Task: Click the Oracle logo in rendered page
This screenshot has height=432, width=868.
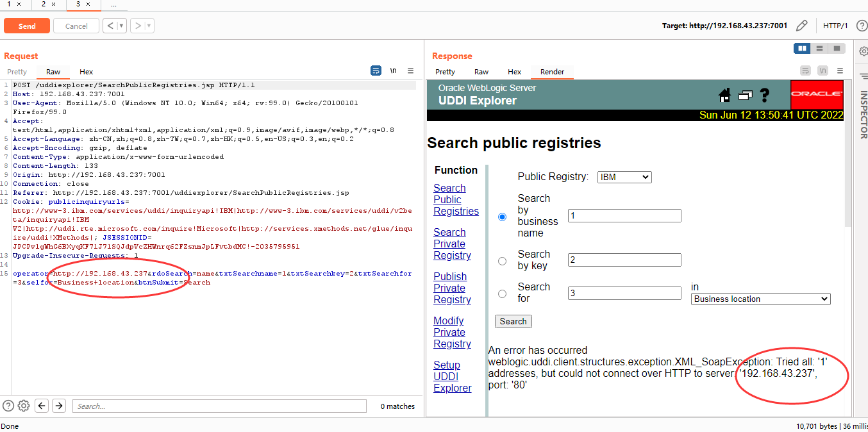Action: [x=817, y=94]
